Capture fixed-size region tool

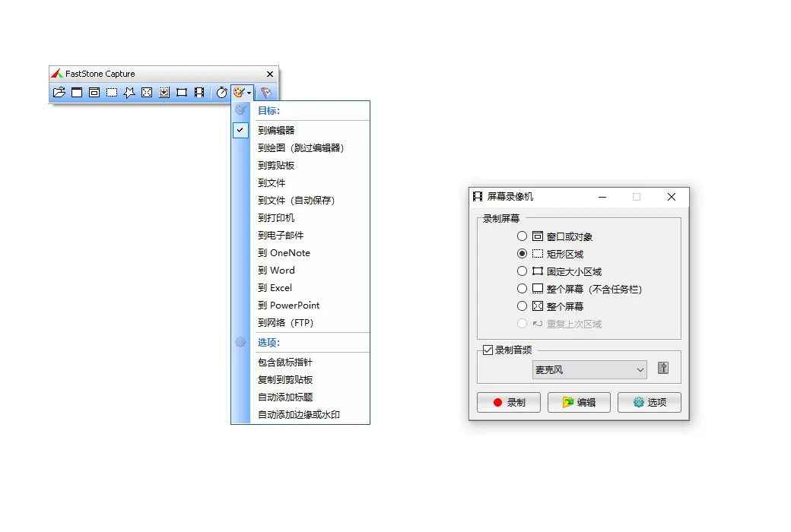pyautogui.click(x=182, y=92)
